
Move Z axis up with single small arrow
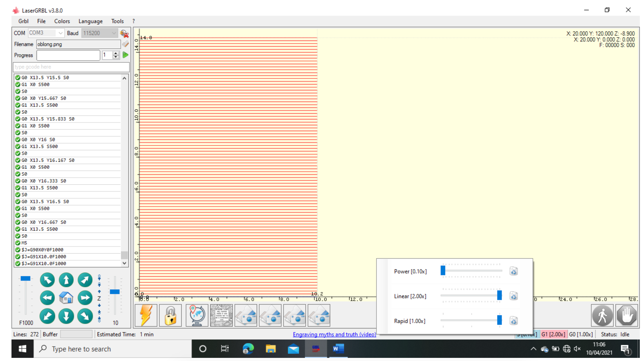99,291
